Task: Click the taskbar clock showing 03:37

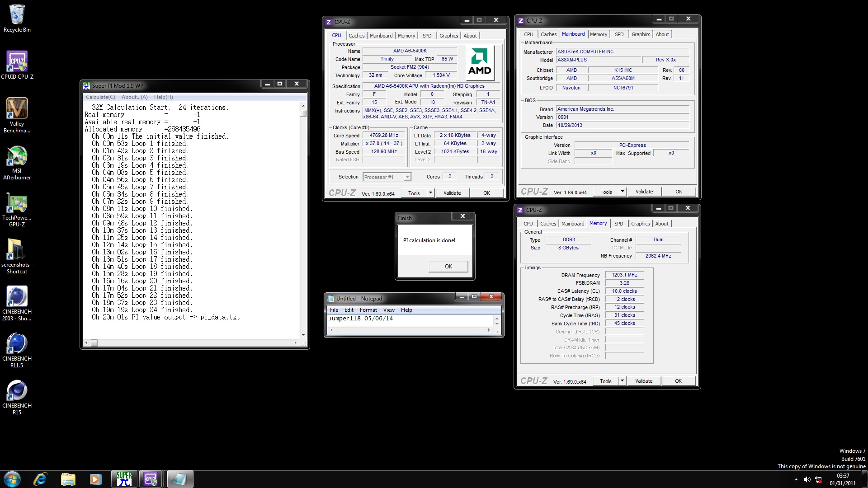Action: tap(843, 476)
